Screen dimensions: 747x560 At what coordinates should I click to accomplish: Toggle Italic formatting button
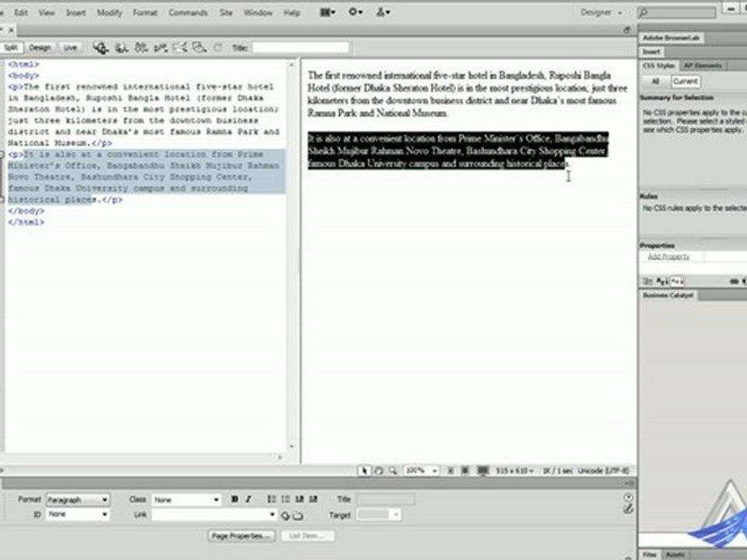pos(248,499)
